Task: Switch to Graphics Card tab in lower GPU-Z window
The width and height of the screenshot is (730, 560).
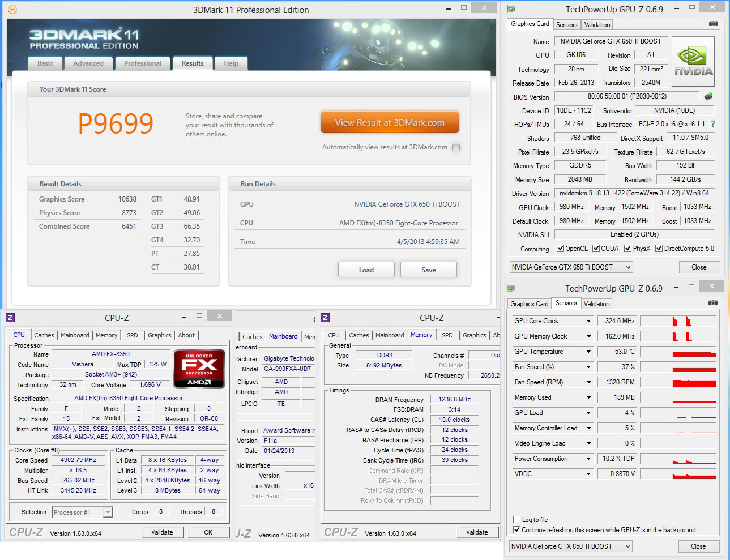Action: point(530,304)
